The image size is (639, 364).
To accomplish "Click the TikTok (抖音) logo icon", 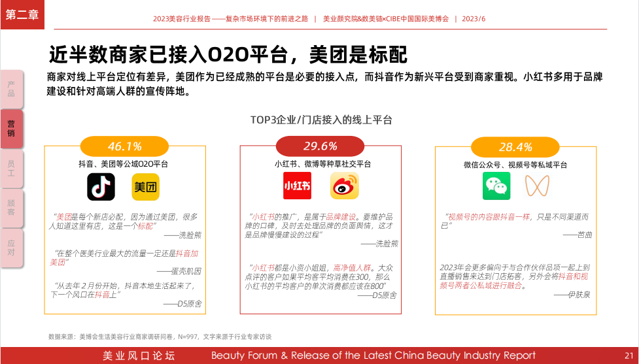I will tap(101, 187).
